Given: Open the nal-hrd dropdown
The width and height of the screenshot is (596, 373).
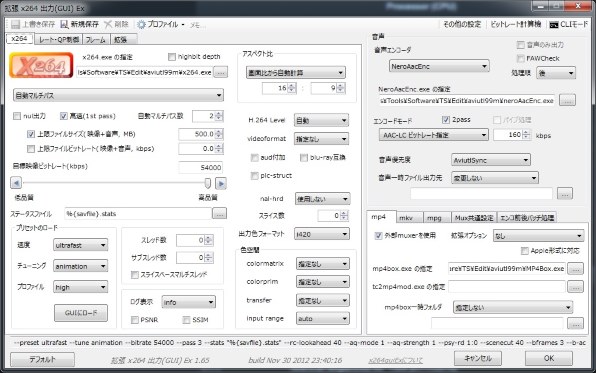Looking at the screenshot, I should (x=322, y=199).
